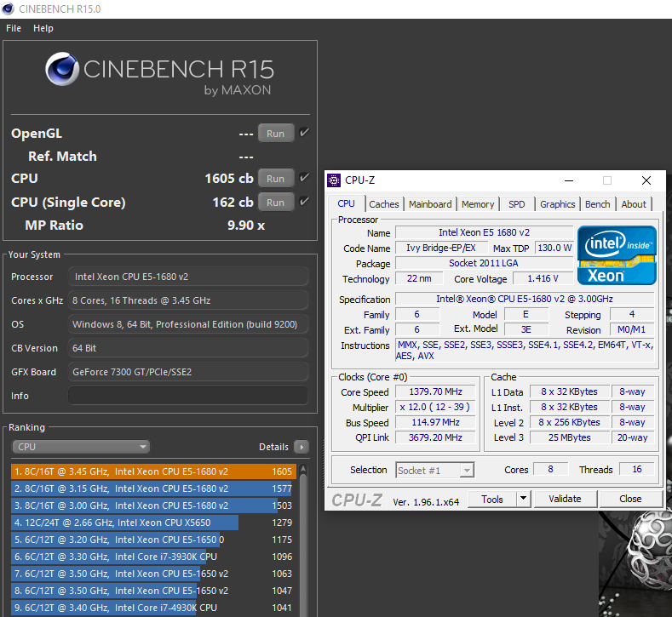672x617 pixels.
Task: Maximize the CPU-Z window
Action: pyautogui.click(x=607, y=180)
